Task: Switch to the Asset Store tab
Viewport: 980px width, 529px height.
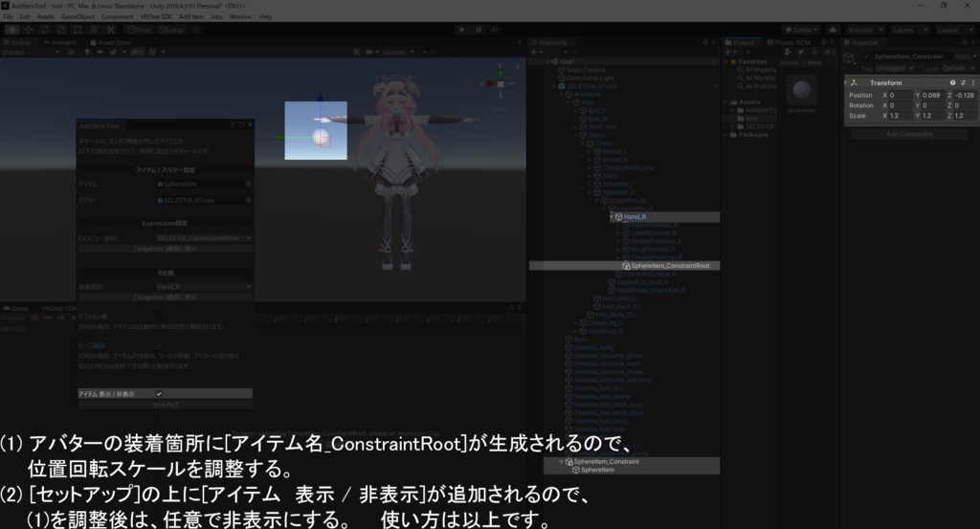Action: point(111,42)
